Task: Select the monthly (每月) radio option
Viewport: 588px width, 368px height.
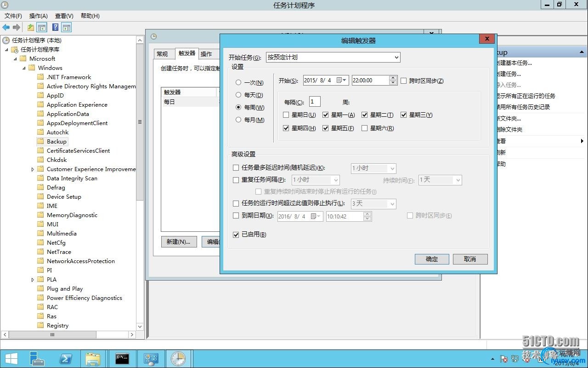Action: point(238,120)
